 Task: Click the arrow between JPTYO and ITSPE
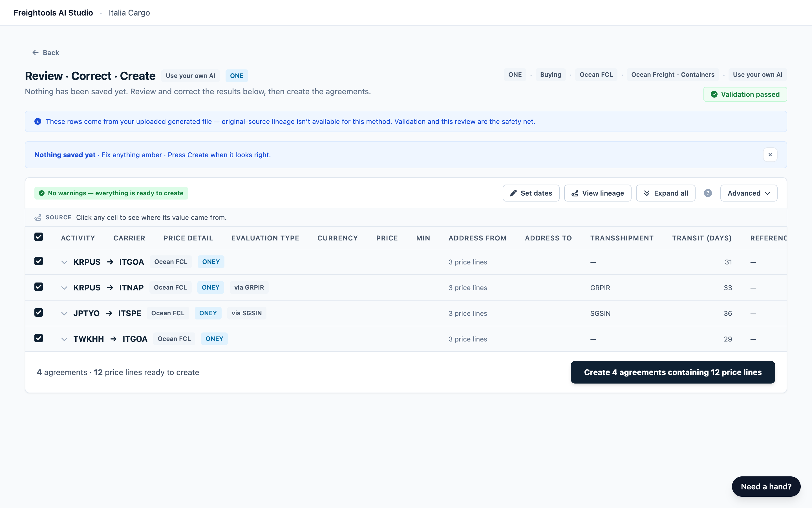pos(109,313)
